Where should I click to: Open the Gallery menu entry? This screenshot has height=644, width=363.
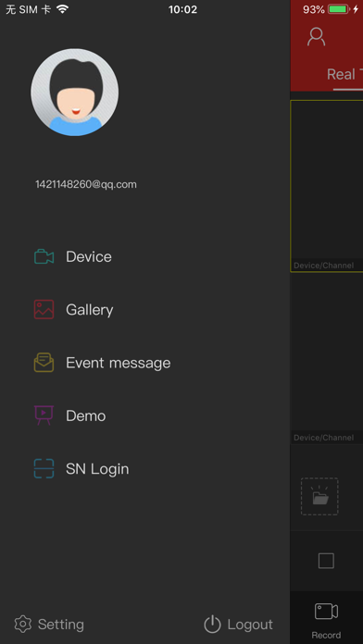[90, 310]
